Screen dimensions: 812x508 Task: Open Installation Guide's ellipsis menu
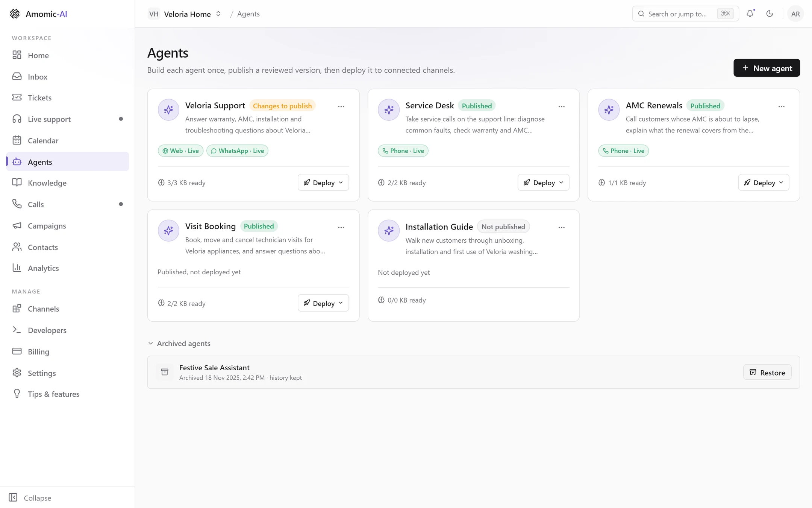tap(561, 227)
